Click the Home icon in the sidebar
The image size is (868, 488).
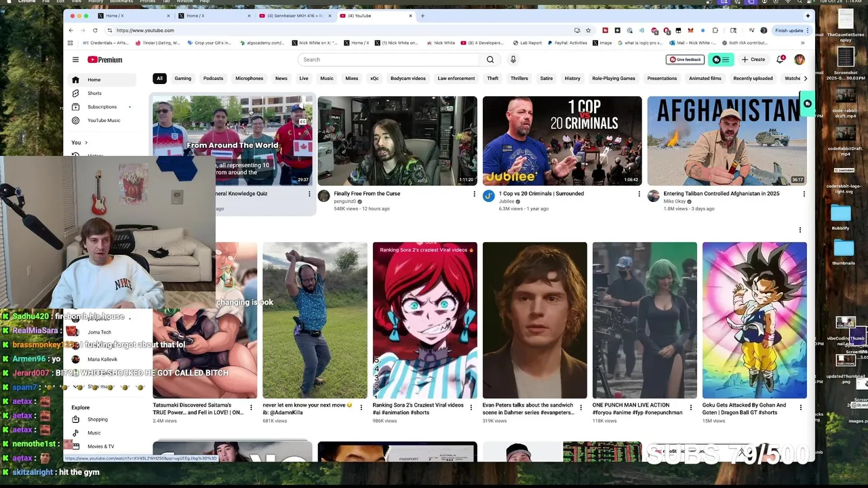click(75, 80)
